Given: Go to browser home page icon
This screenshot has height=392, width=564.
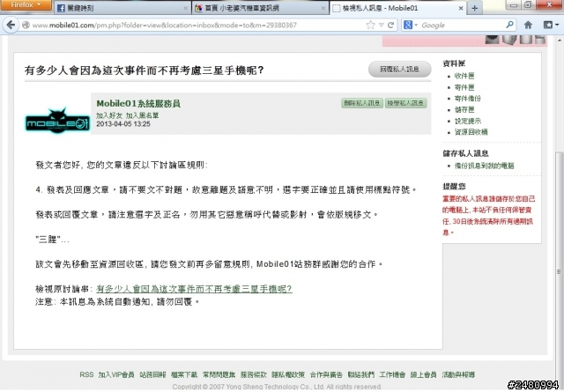Looking at the screenshot, I should (528, 25).
